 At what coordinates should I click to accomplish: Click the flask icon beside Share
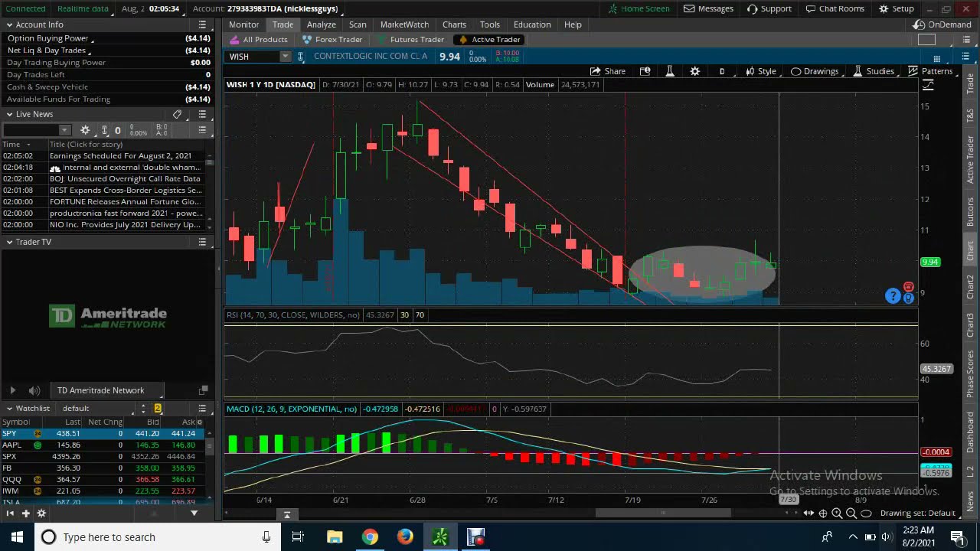point(670,71)
